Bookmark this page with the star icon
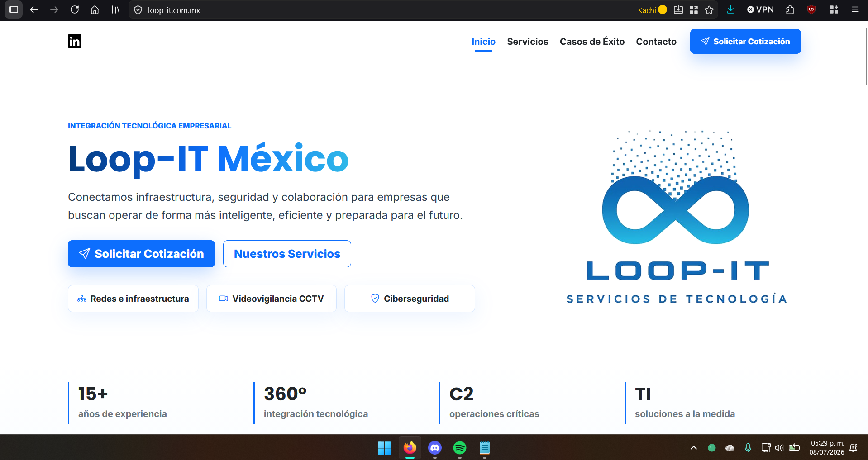Viewport: 868px width, 460px height. pos(709,10)
